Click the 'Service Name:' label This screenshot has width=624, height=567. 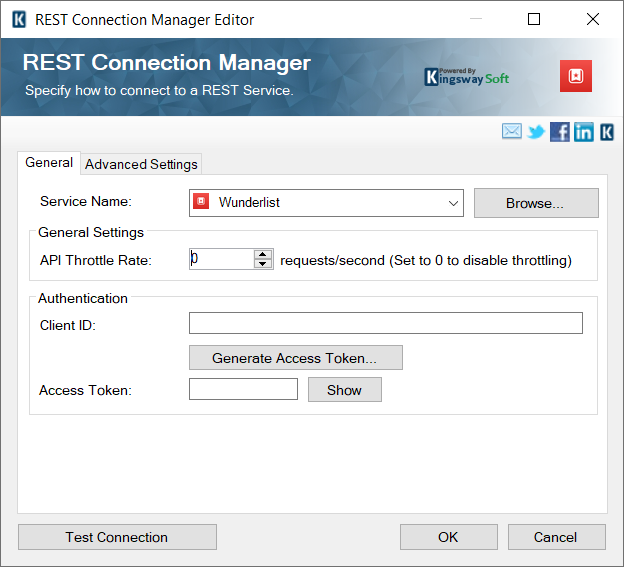pos(86,201)
